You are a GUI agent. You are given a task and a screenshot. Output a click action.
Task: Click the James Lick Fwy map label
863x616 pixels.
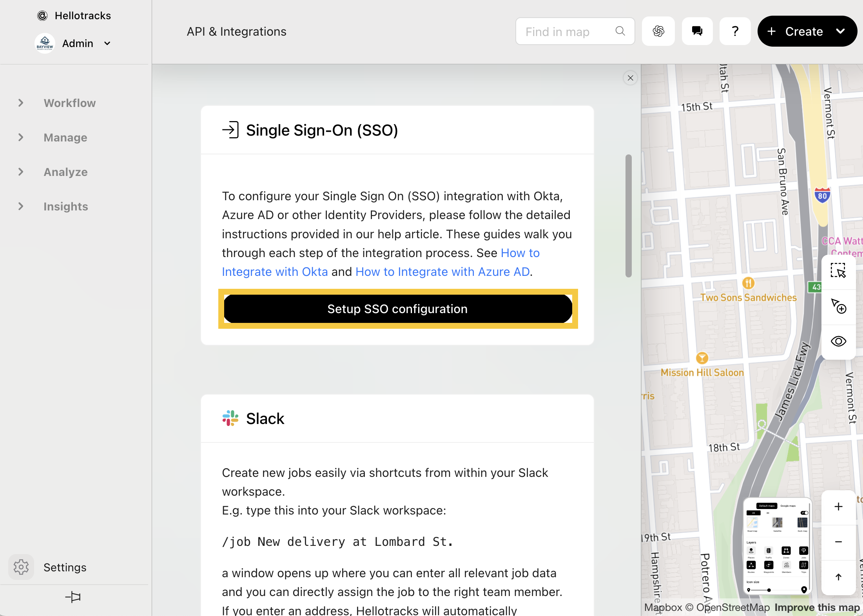pyautogui.click(x=792, y=382)
